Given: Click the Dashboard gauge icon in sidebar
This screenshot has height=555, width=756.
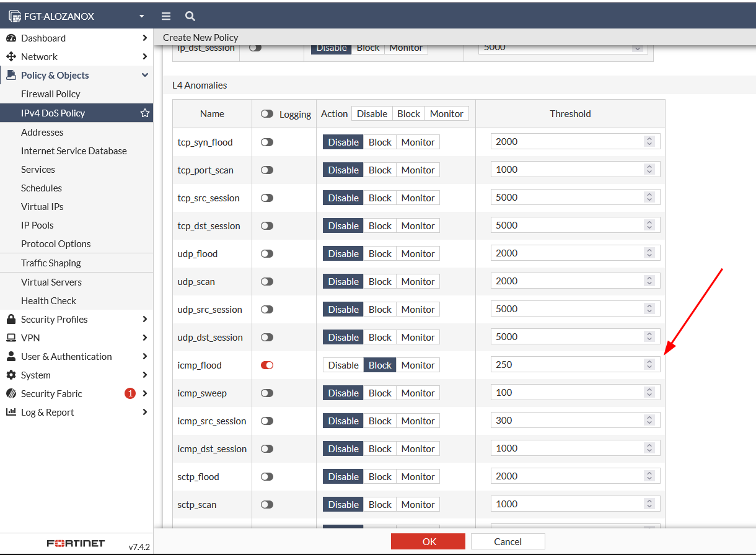Looking at the screenshot, I should pyautogui.click(x=11, y=38).
